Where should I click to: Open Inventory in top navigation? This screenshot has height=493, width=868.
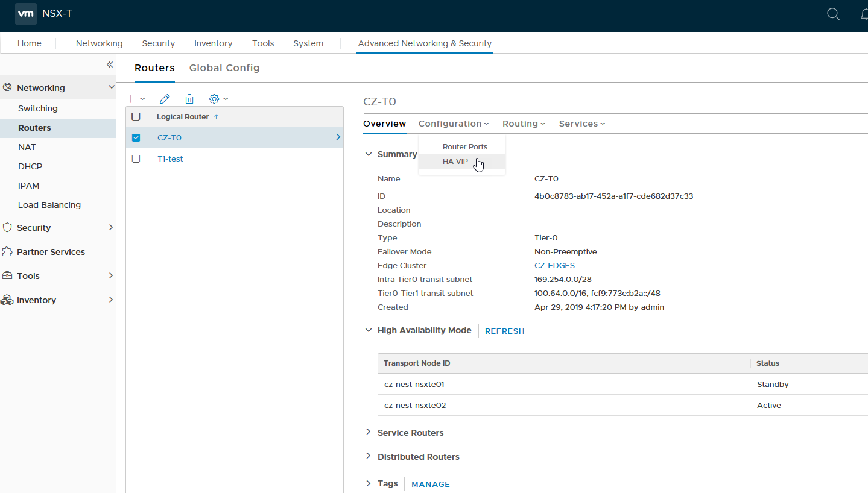(213, 43)
